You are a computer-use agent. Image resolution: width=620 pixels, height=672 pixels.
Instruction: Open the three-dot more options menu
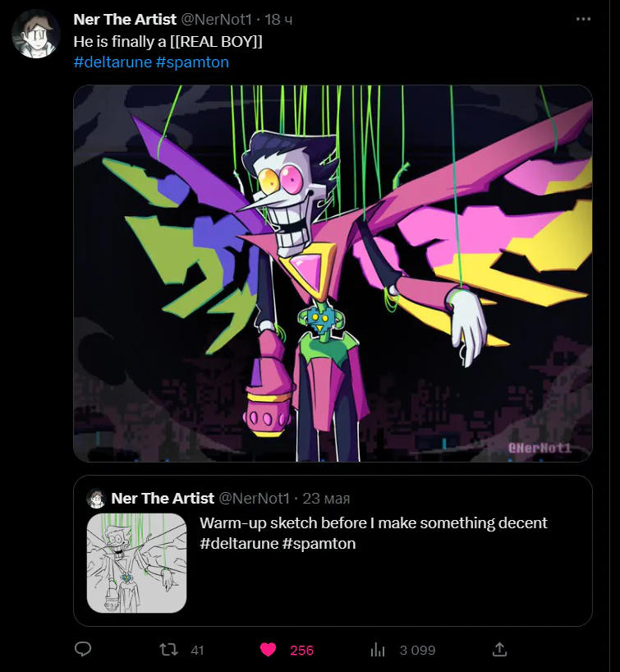coord(583,19)
